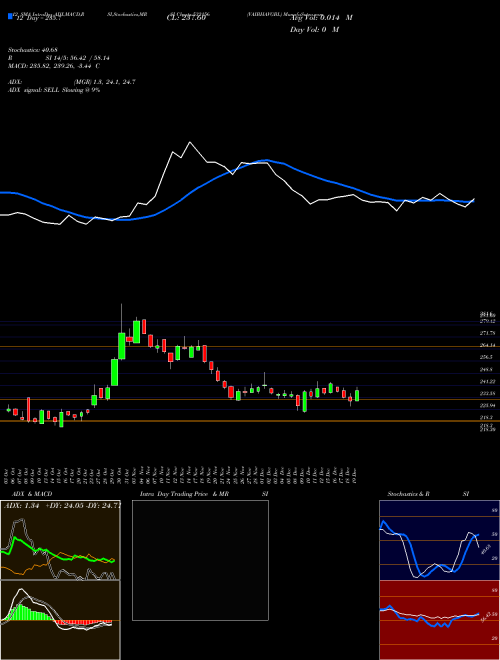Viewport: 500px width, 660px height.
Task: Click the 'Avg Vol: 0.014 M' label
Action: pos(321,18)
